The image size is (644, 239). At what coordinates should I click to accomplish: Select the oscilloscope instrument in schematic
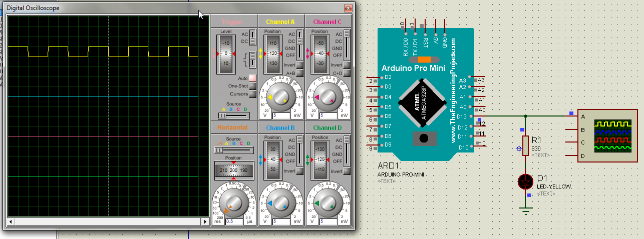pos(607,135)
